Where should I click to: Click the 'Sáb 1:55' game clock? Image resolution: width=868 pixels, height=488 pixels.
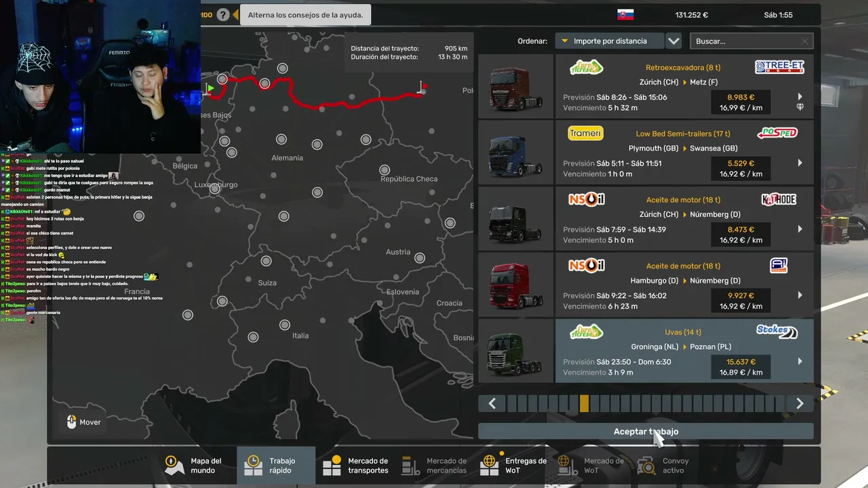[778, 15]
